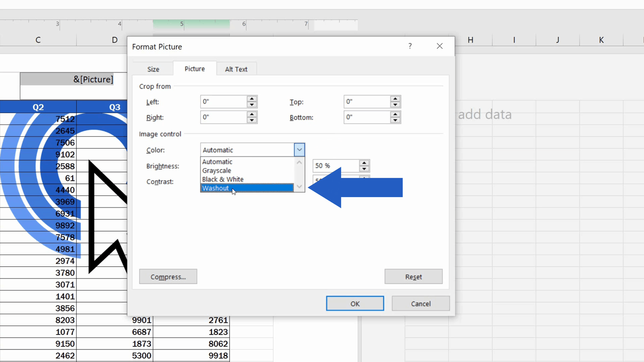Open the Alt Text tab
The image size is (644, 362).
coord(236,69)
